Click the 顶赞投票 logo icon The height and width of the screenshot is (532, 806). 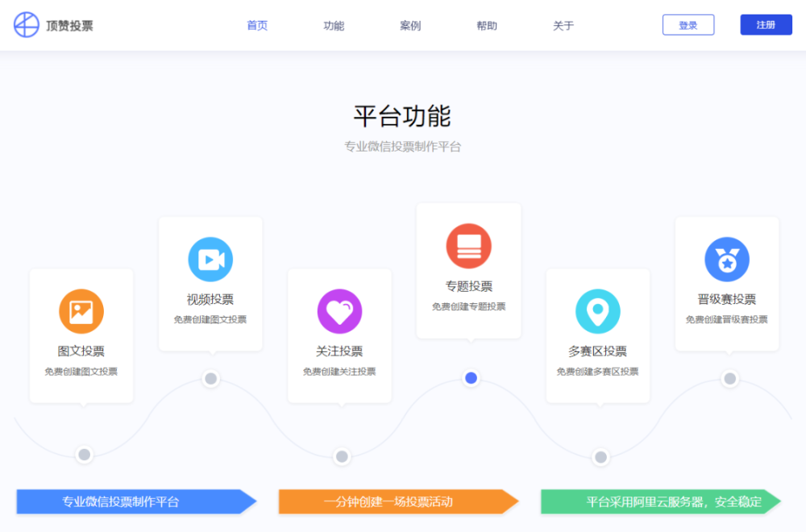tap(27, 25)
